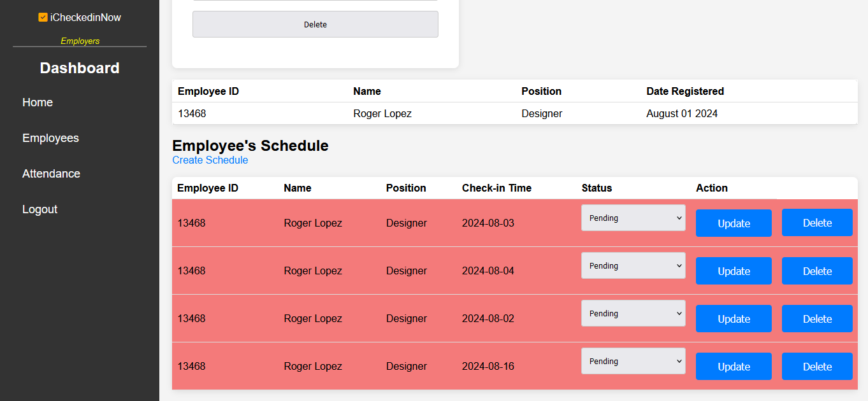The height and width of the screenshot is (401, 868).
Task: Click Update for the 2024-08-04 schedule
Action: click(x=734, y=271)
